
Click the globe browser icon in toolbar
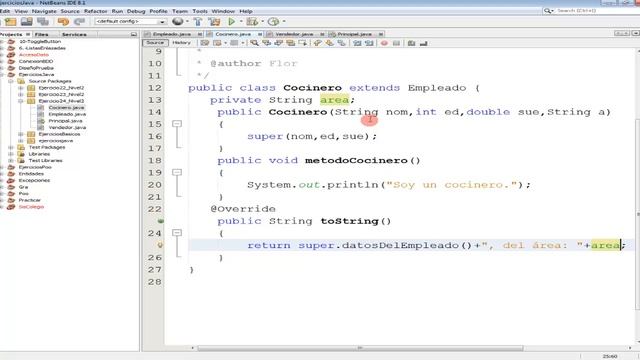178,21
